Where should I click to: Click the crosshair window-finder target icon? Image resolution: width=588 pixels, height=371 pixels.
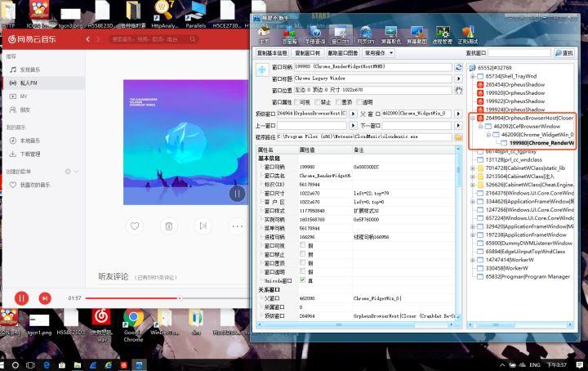click(262, 69)
